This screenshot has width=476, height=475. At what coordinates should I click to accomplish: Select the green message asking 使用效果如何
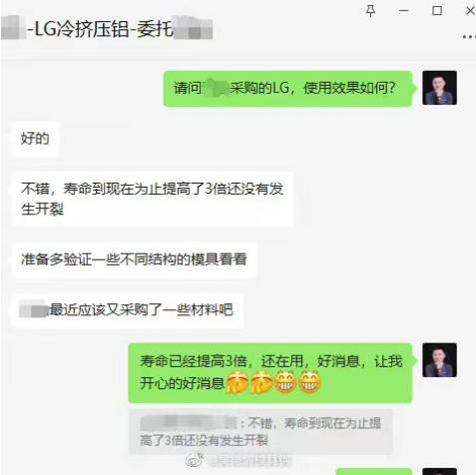287,89
